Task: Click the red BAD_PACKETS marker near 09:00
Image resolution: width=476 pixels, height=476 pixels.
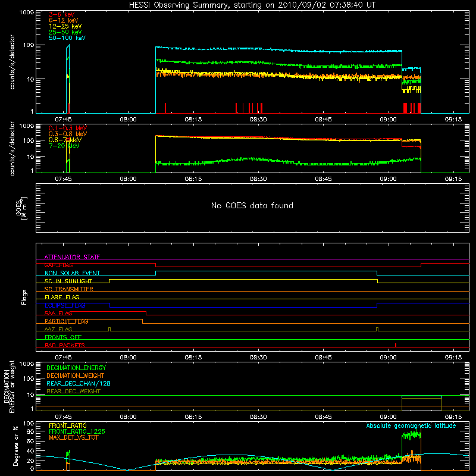Action: 396,345
